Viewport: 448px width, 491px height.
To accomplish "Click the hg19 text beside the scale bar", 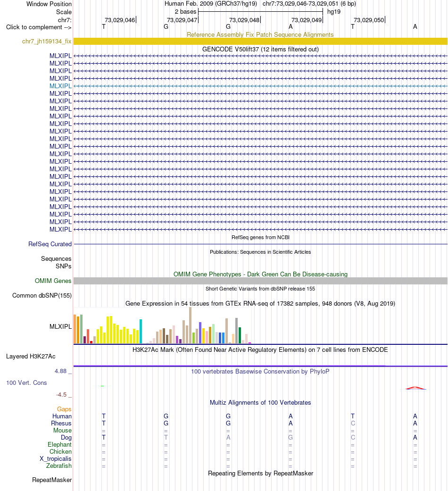I will coord(334,12).
